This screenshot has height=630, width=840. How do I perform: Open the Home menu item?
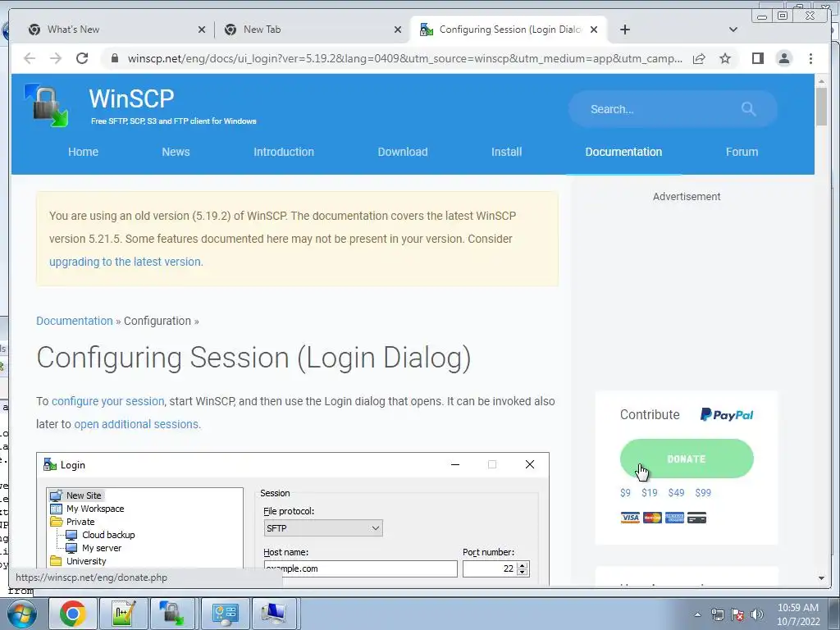83,152
